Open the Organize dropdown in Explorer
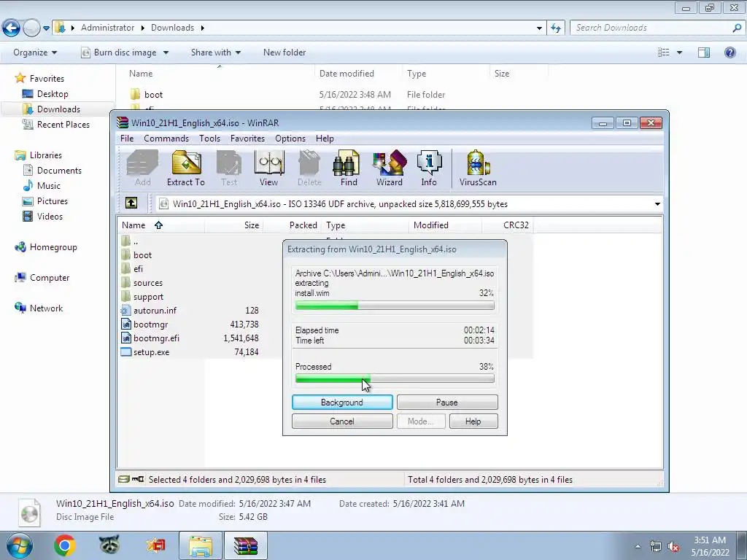The height and width of the screenshot is (560, 747). (x=35, y=52)
